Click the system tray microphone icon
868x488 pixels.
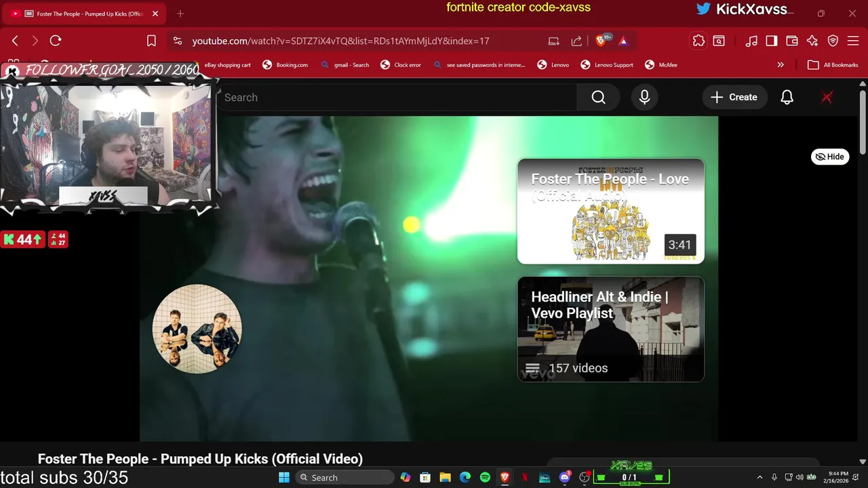pos(774,477)
